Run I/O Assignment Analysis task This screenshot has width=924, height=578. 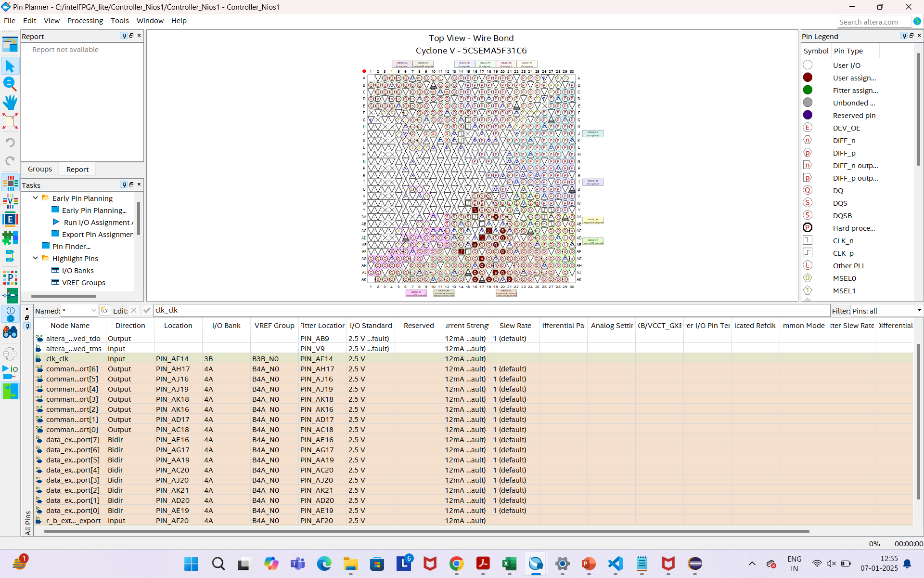tap(96, 223)
